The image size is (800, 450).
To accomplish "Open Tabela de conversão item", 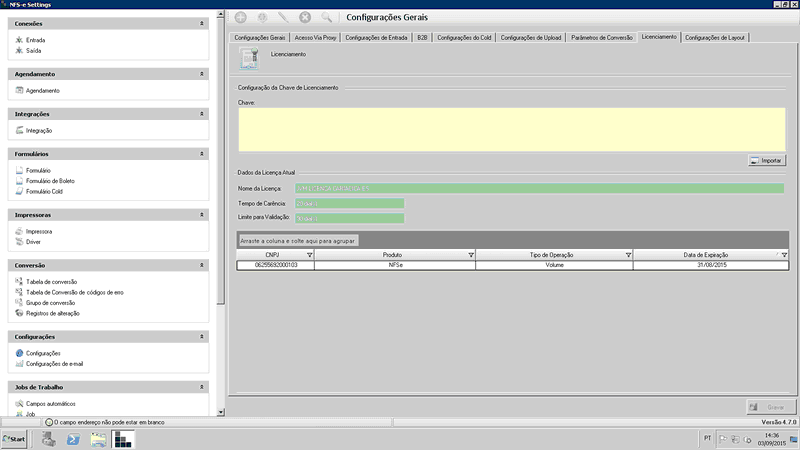I will coord(50,282).
